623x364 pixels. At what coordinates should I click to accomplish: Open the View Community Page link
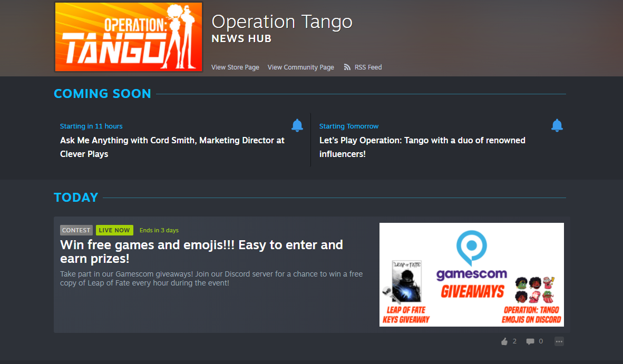(301, 67)
